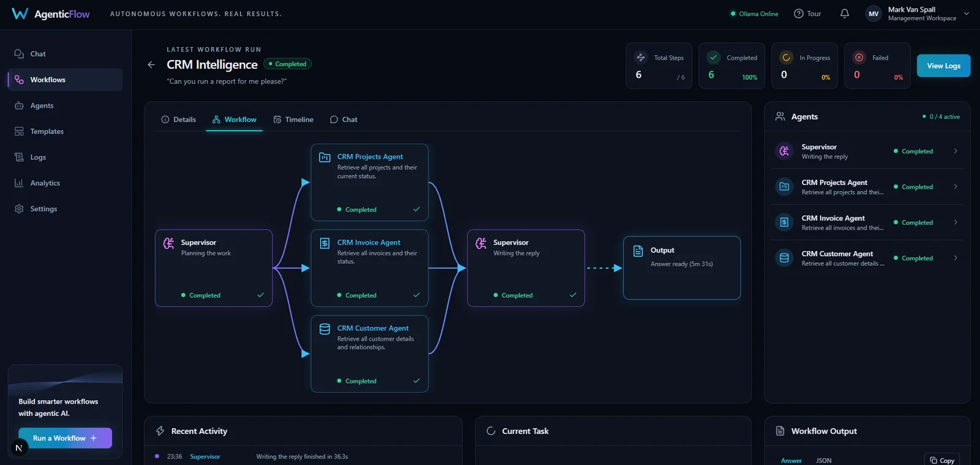Click the Ollama Online status indicator

(754, 13)
